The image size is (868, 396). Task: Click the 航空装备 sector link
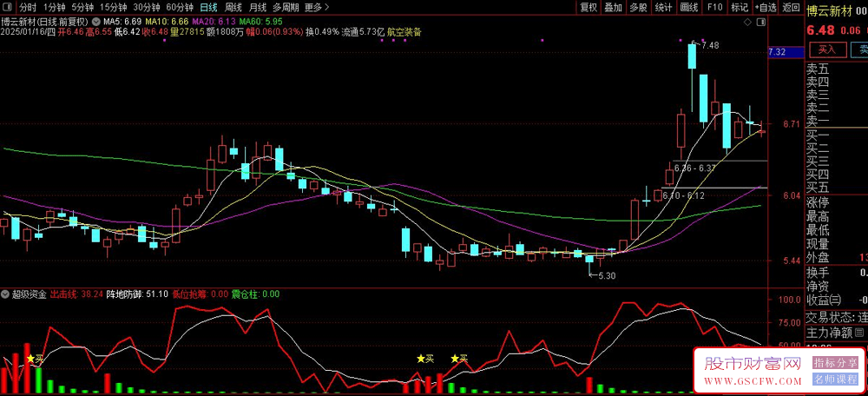point(404,32)
